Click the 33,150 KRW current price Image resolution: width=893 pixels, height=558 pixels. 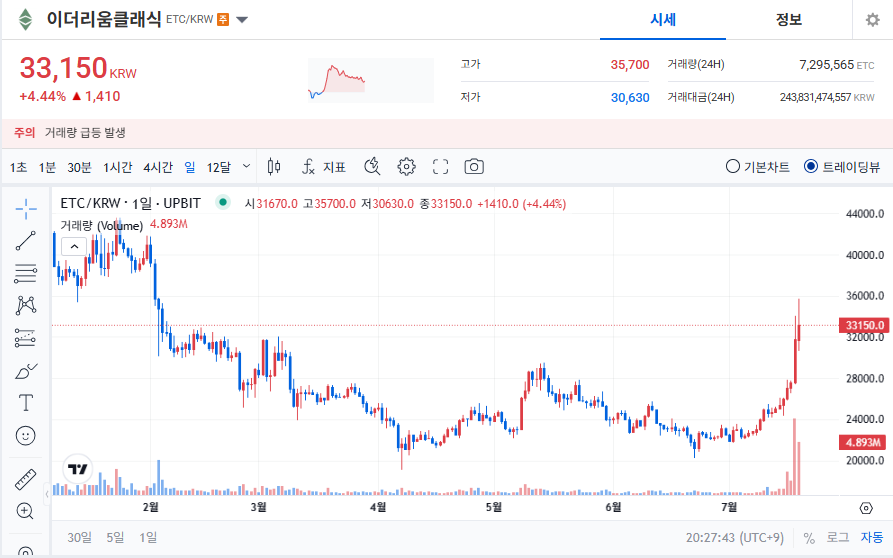click(x=78, y=68)
